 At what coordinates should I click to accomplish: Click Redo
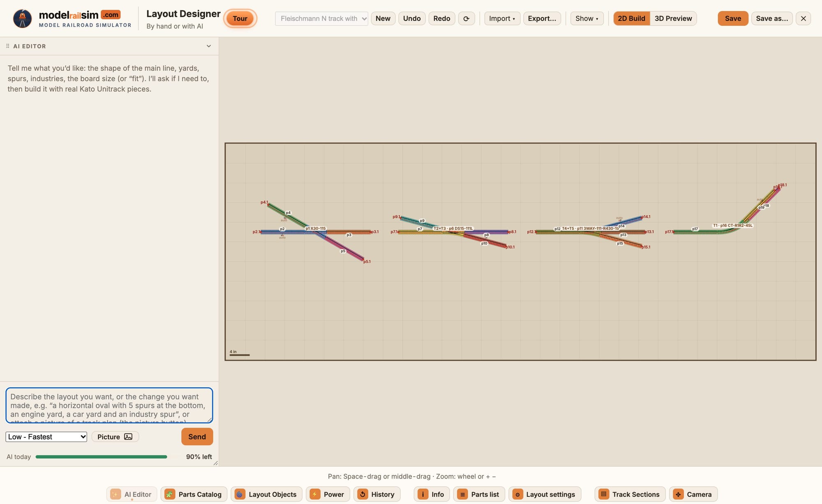442,18
